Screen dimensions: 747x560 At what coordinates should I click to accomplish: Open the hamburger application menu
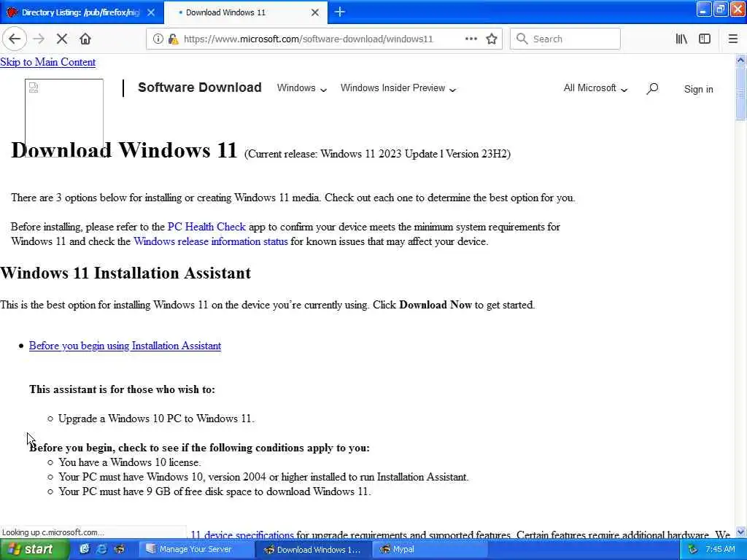(x=732, y=39)
